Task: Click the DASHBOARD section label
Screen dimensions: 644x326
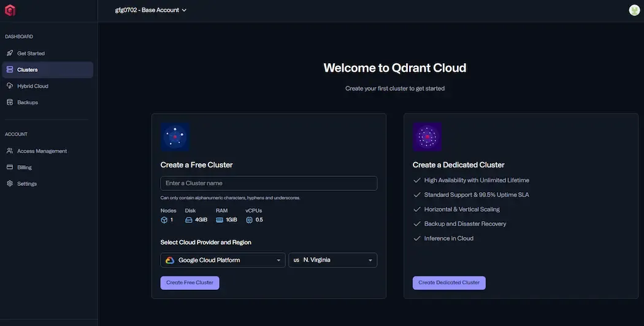Action: [19, 37]
